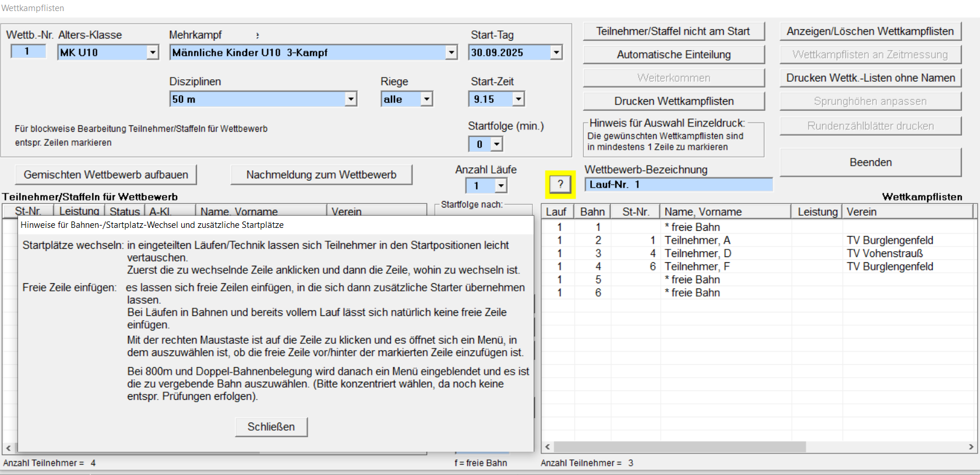Viewport: 980px width, 475px height.
Task: Click the Wettbewerb-Bezeichnung input field
Action: [x=678, y=185]
